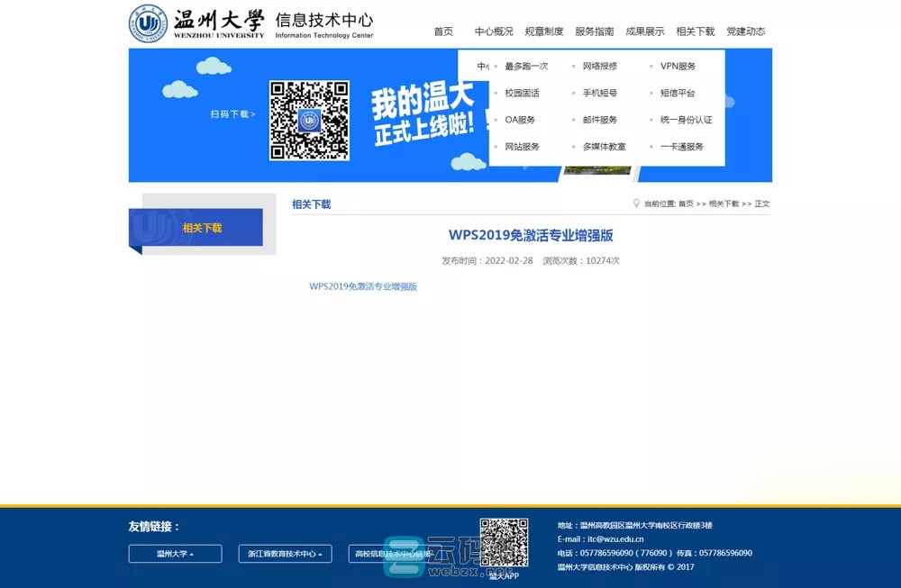Choose VPN服务 from the services submenu
The image size is (901, 588).
coord(678,67)
